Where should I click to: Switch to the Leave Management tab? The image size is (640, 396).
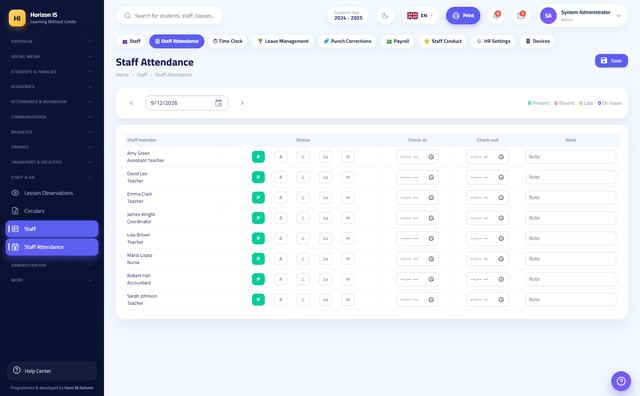(283, 41)
